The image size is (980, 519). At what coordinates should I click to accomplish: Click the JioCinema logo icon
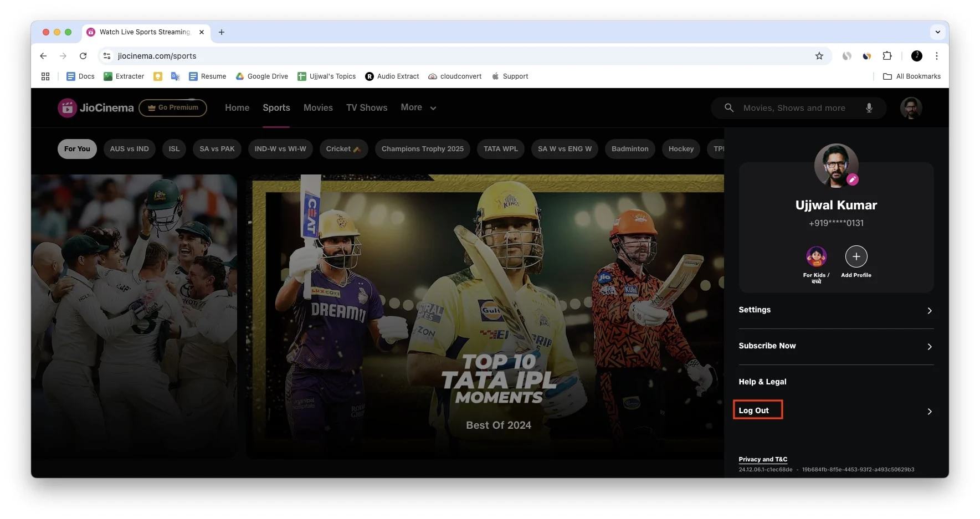coord(67,108)
